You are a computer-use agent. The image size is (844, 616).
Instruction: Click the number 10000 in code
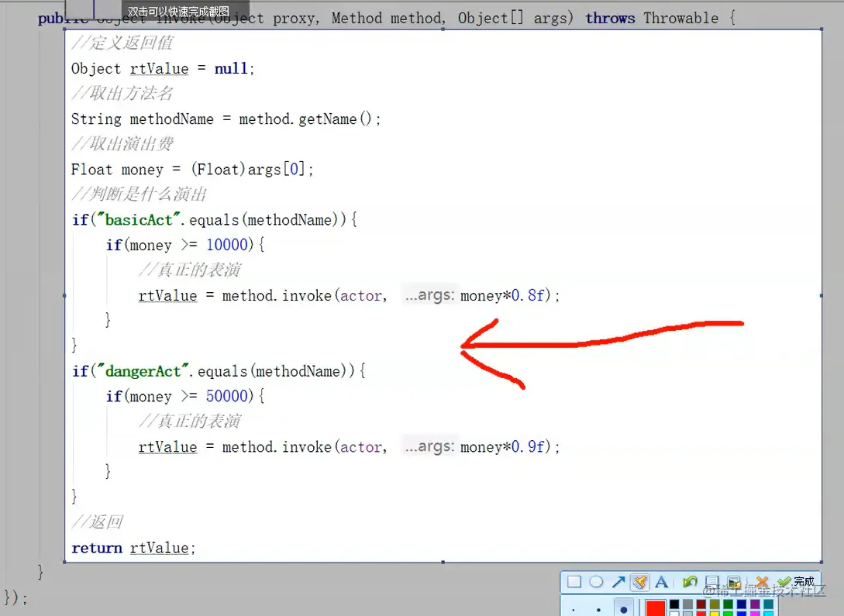226,245
